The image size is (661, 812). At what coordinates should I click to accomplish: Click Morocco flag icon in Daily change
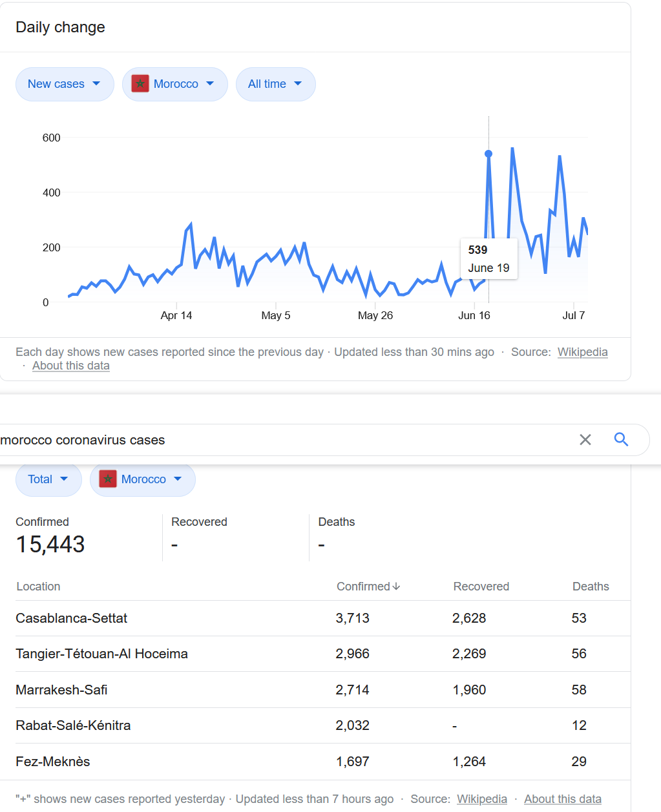[x=140, y=84]
